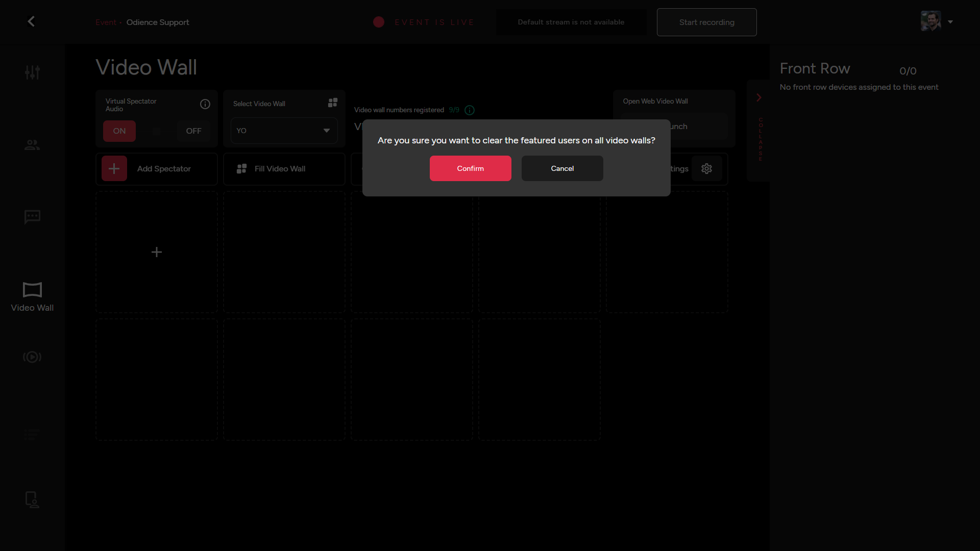Turn Virtual Spectator Audio OFF
Screen dimensions: 980x551
click(x=193, y=131)
